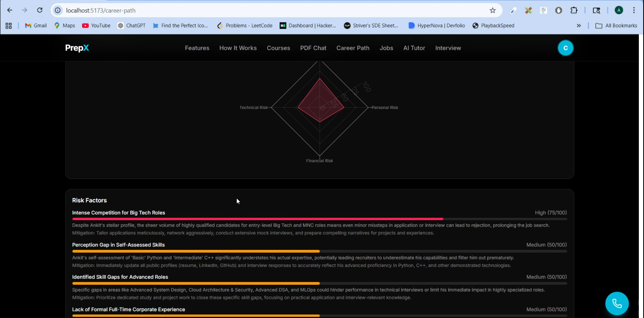This screenshot has width=644, height=318.
Task: Open Striver's SDE Sheet bookmark
Action: tap(371, 26)
